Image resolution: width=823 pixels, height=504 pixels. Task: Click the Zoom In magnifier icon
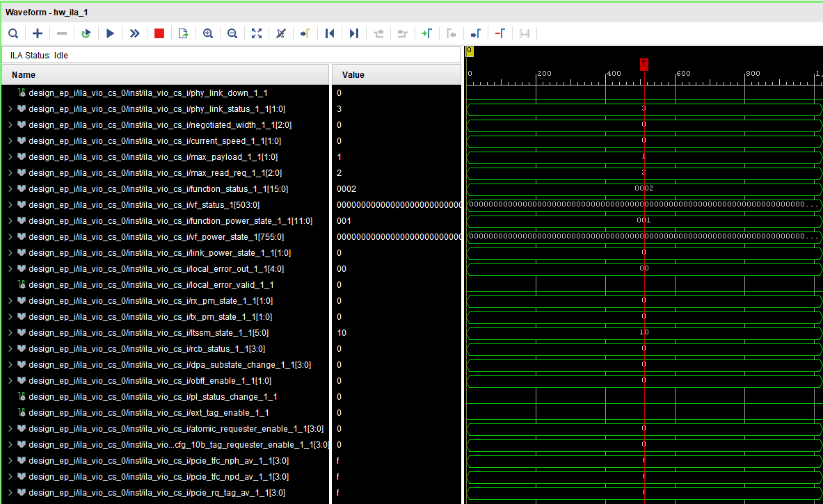(208, 33)
